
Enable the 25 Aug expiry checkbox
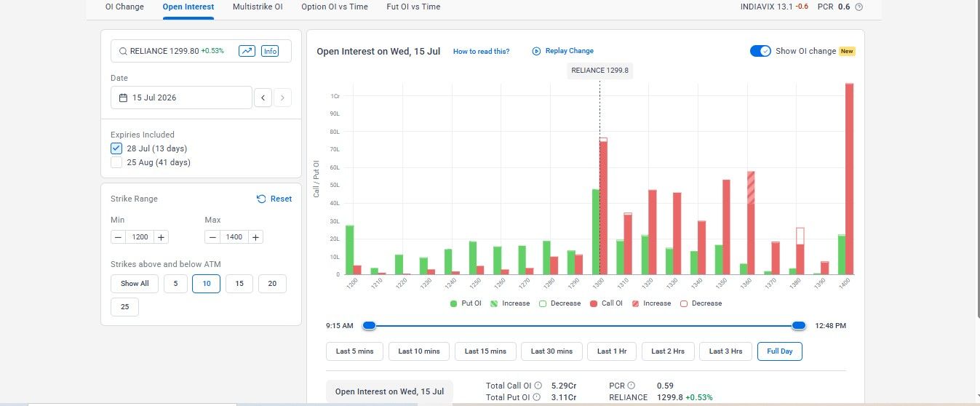[116, 162]
